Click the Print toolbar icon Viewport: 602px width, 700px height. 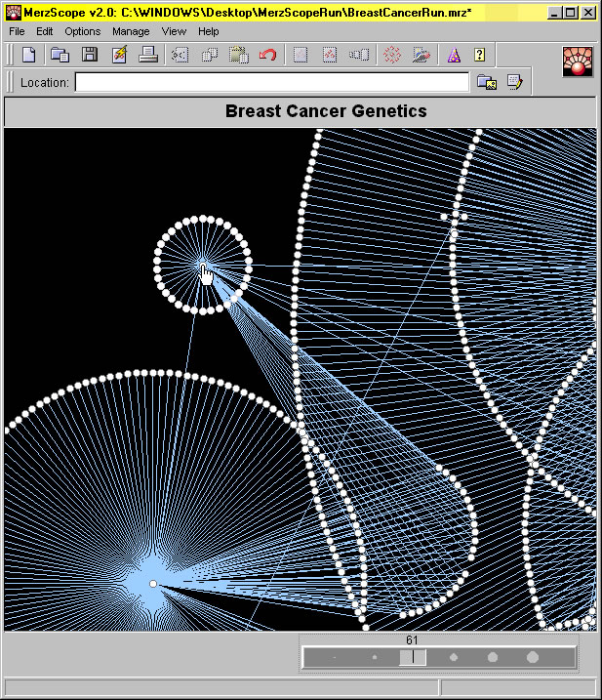[148, 55]
